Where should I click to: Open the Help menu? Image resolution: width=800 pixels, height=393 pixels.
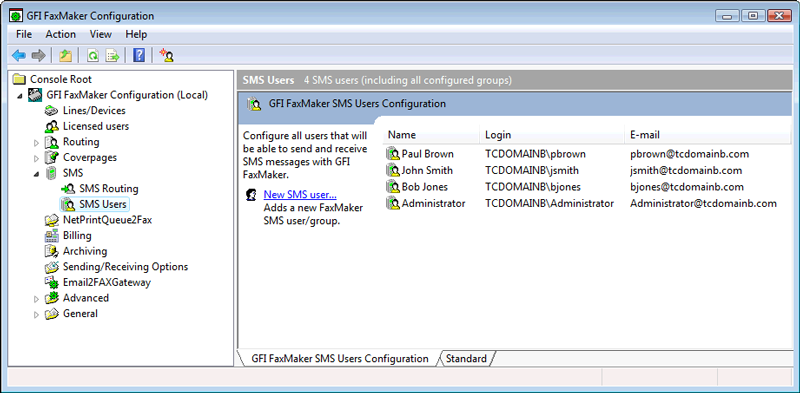(136, 34)
